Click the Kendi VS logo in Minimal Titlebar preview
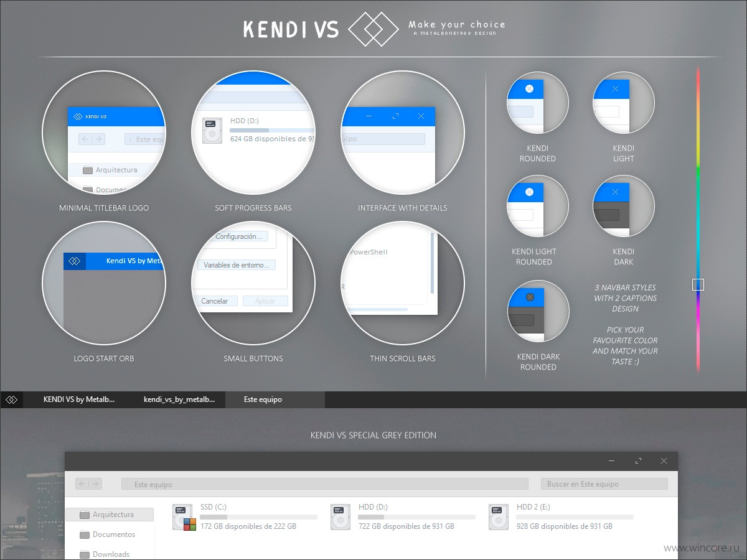The width and height of the screenshot is (747, 560). (90, 116)
